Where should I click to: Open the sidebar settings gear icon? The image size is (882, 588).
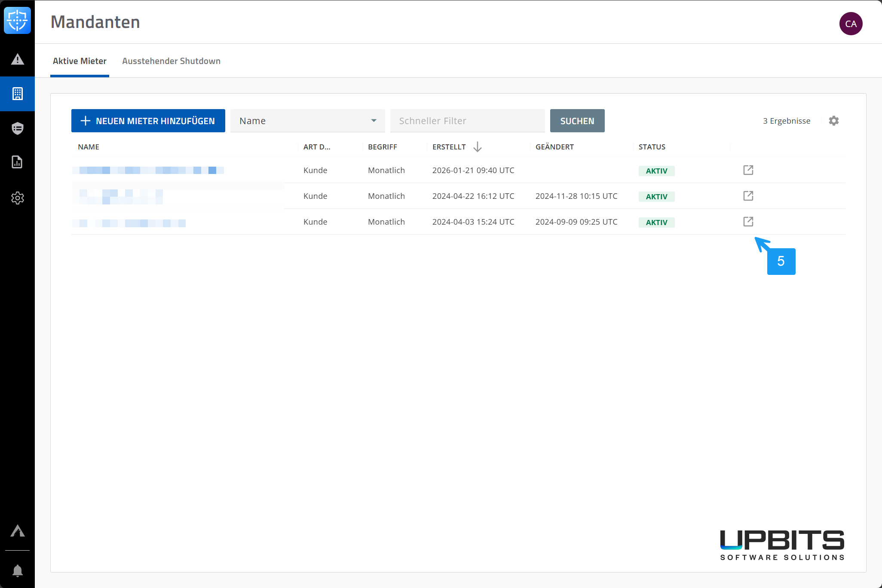[x=17, y=198]
